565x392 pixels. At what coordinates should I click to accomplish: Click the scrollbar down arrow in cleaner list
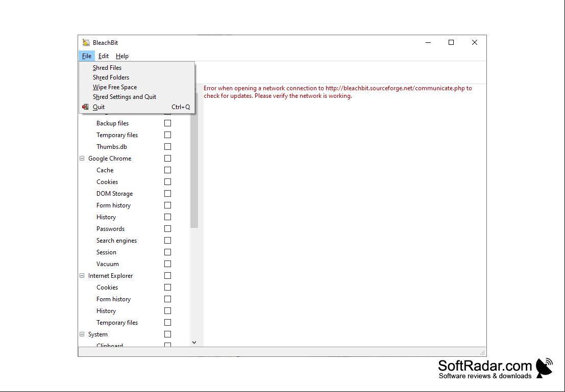[x=194, y=343]
